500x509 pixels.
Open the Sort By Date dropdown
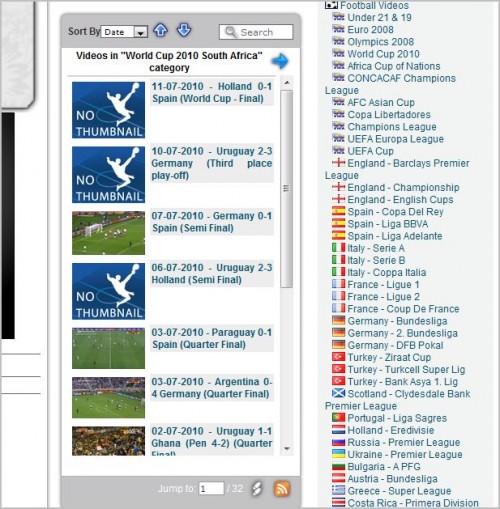pos(124,32)
